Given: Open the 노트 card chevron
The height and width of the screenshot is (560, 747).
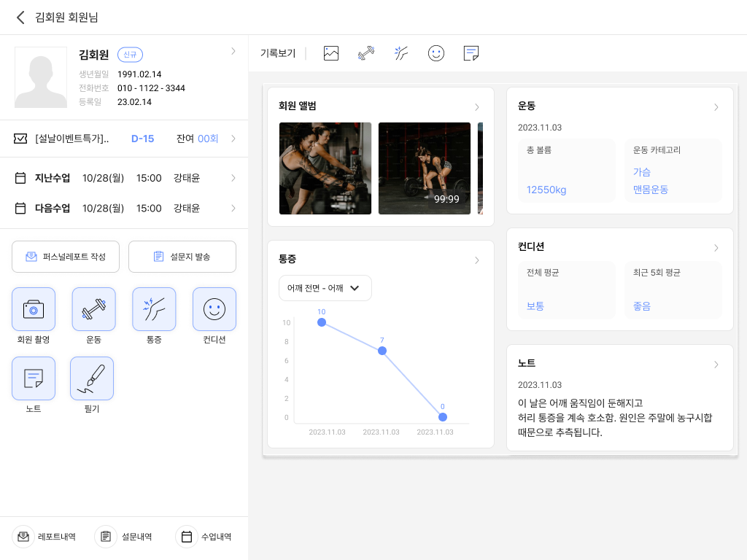Looking at the screenshot, I should (716, 365).
